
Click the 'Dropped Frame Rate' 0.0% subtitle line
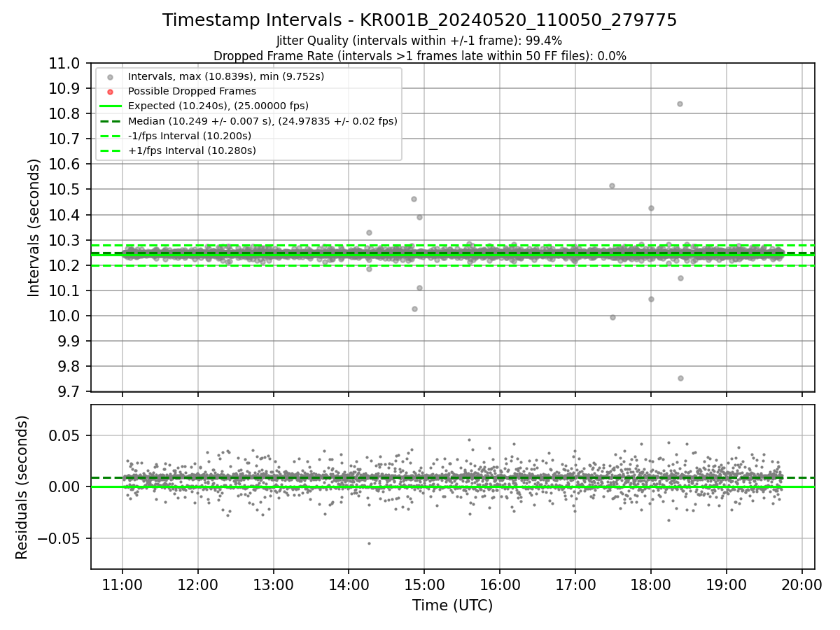(419, 55)
